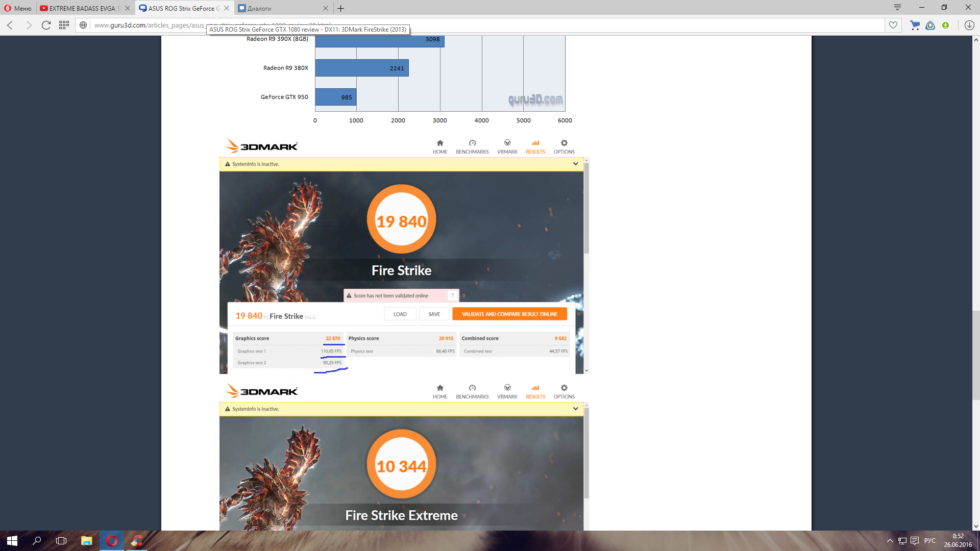This screenshot has height=551, width=980.
Task: Open Windows taskbar search
Action: coord(37,541)
